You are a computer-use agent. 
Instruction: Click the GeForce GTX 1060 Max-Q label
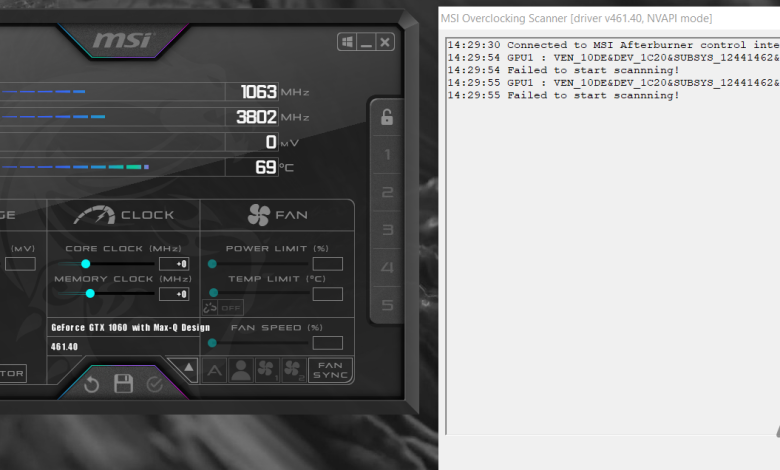130,327
